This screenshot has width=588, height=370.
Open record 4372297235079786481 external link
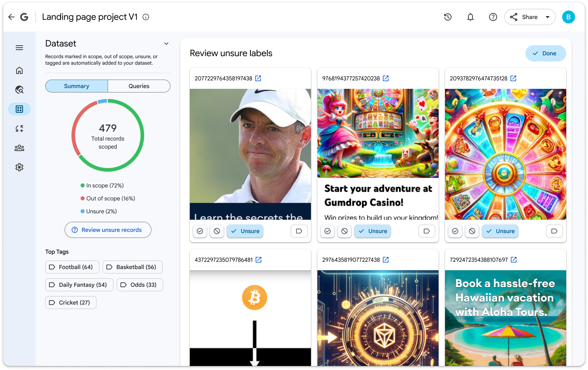click(258, 260)
